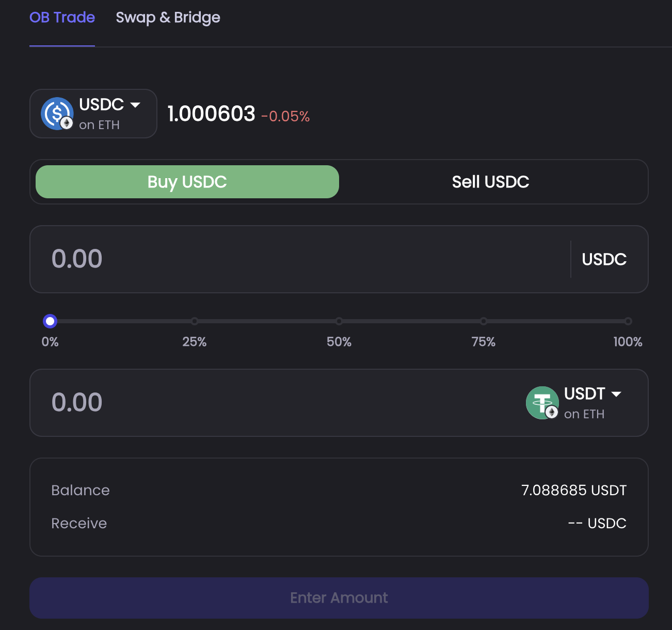Enable the Buy side of the trade toggle

tap(187, 182)
